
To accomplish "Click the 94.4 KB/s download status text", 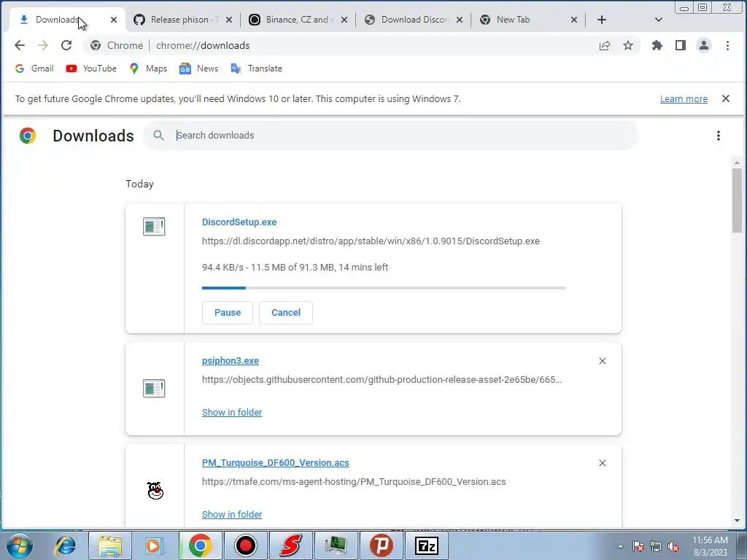I will (295, 267).
